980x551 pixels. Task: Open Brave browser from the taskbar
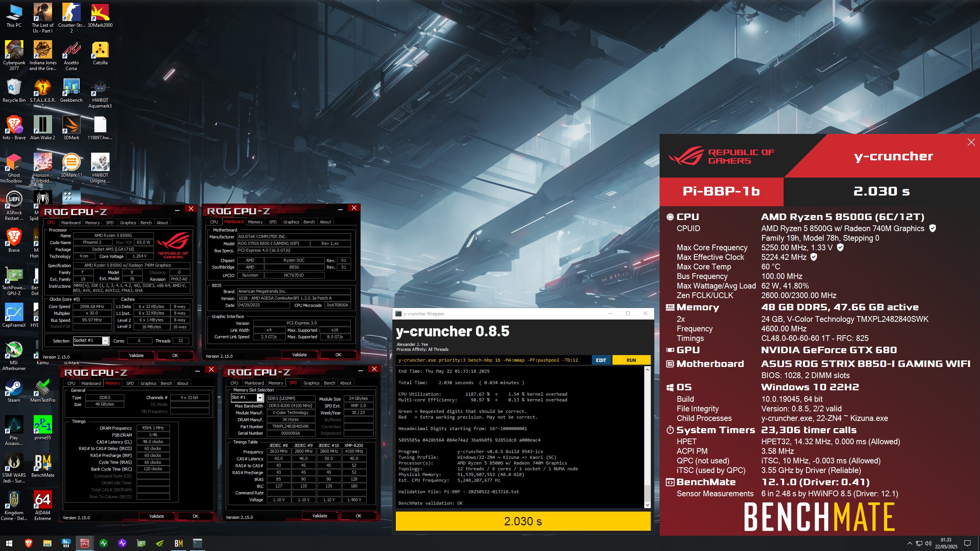coord(28,543)
